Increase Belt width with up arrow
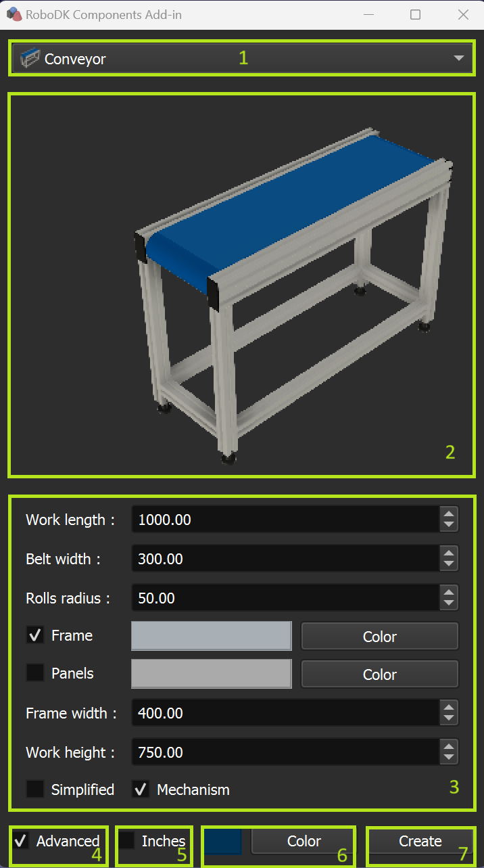The width and height of the screenshot is (484, 868). tap(449, 553)
